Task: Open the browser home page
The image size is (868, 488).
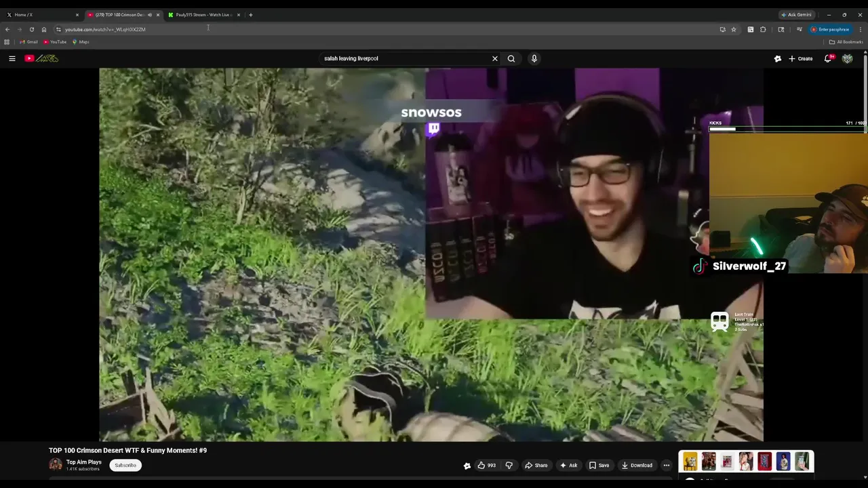Action: [43, 29]
